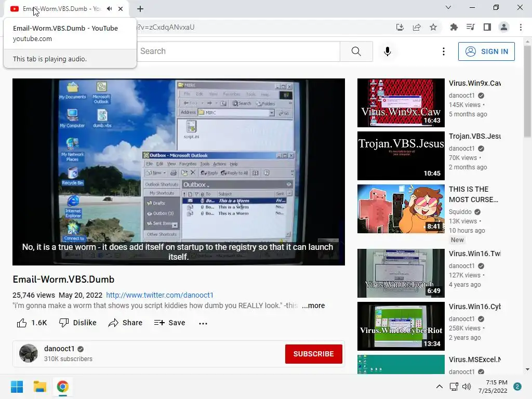Expand description with ...more
This screenshot has height=399, width=532.
313,305
